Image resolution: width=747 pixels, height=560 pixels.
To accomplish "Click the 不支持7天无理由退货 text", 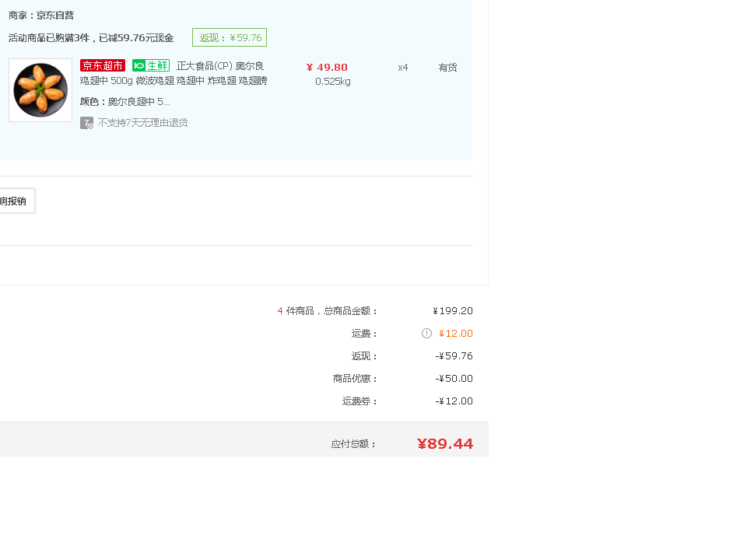I will click(x=143, y=123).
